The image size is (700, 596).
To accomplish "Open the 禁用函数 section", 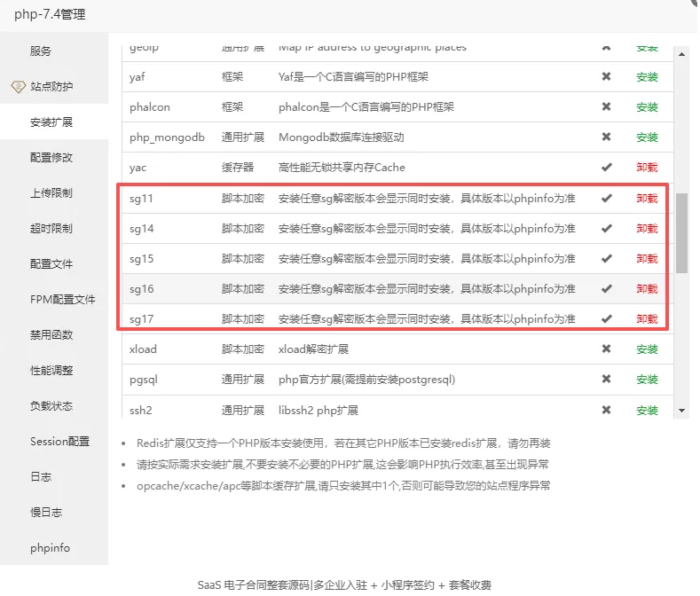I will click(x=51, y=335).
